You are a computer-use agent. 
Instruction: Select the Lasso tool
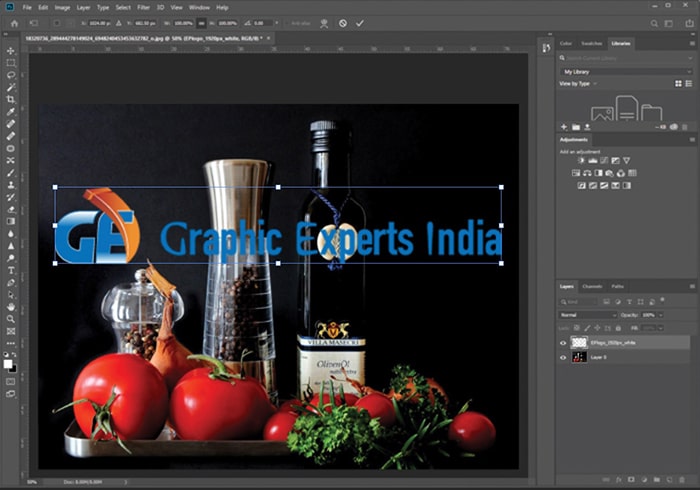click(x=11, y=75)
